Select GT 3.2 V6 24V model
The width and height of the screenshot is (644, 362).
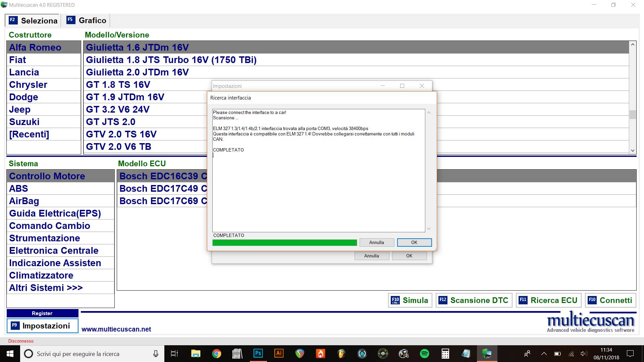point(146,109)
